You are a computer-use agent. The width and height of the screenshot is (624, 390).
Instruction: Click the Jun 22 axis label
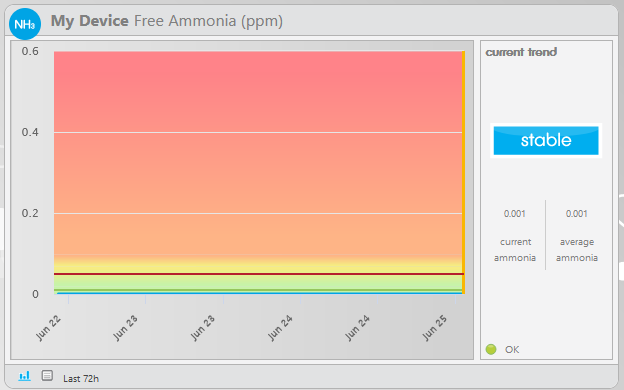click(49, 328)
